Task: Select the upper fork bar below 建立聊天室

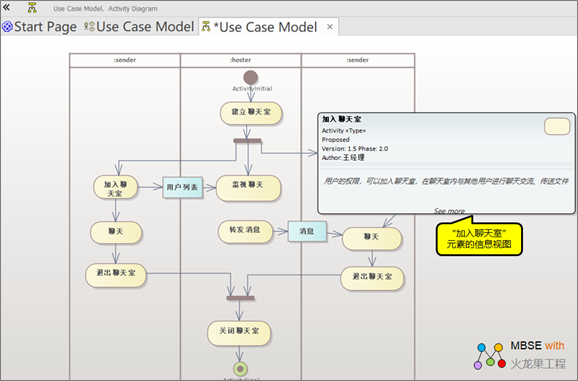Action: (247, 140)
